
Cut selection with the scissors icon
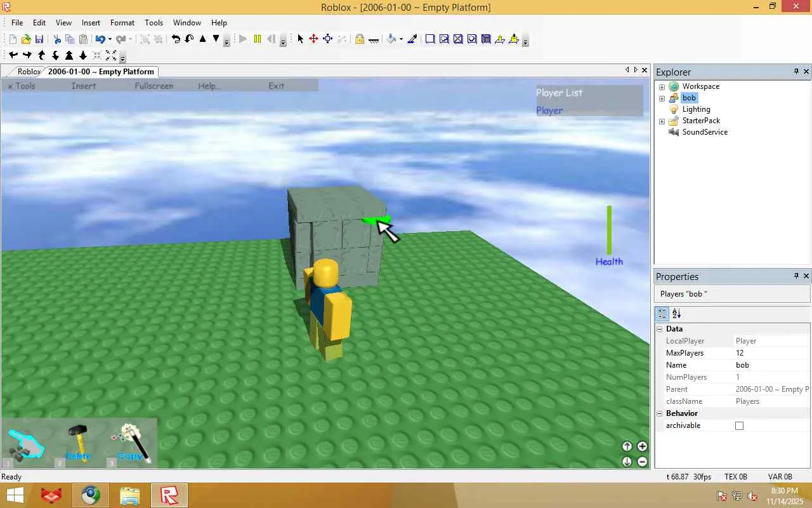[57, 39]
